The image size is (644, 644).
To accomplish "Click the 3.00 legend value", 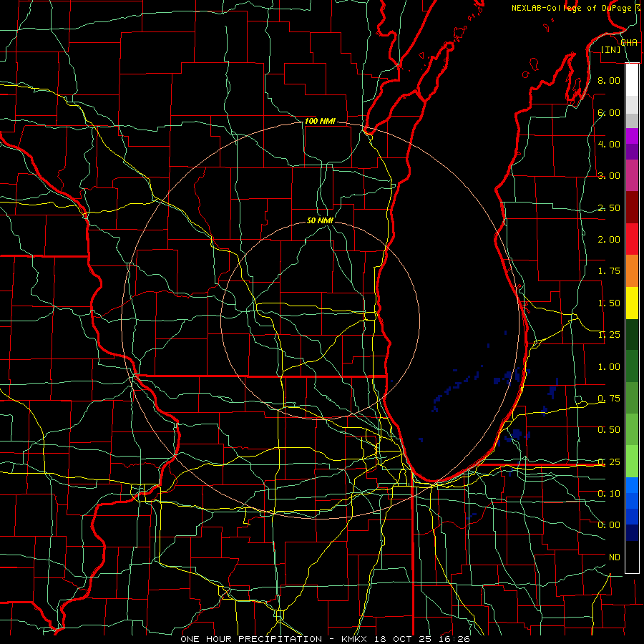I will (x=609, y=176).
